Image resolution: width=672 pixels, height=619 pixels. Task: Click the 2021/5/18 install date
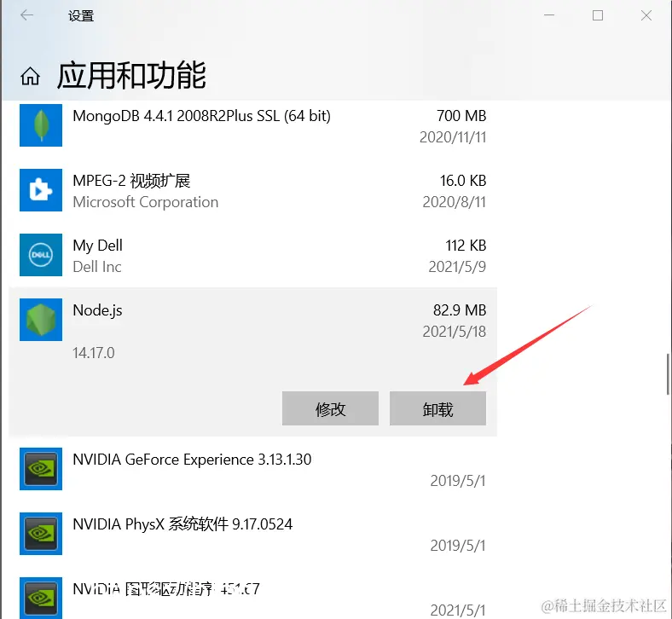point(455,332)
